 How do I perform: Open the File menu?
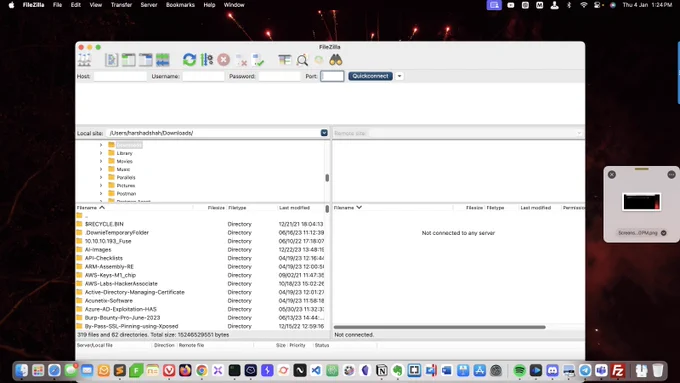57,5
